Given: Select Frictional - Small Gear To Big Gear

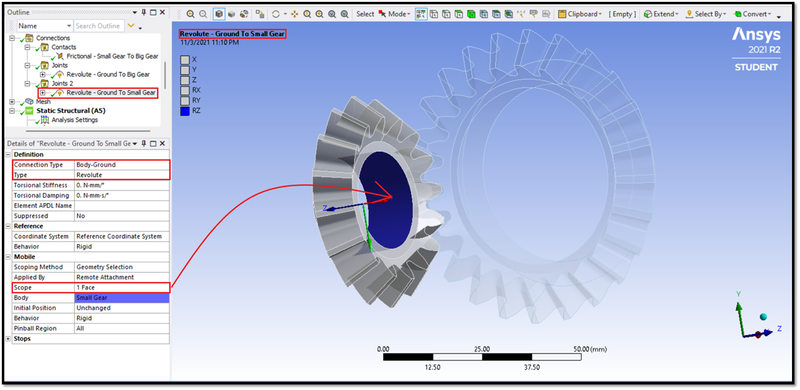Looking at the screenshot, I should pos(112,56).
